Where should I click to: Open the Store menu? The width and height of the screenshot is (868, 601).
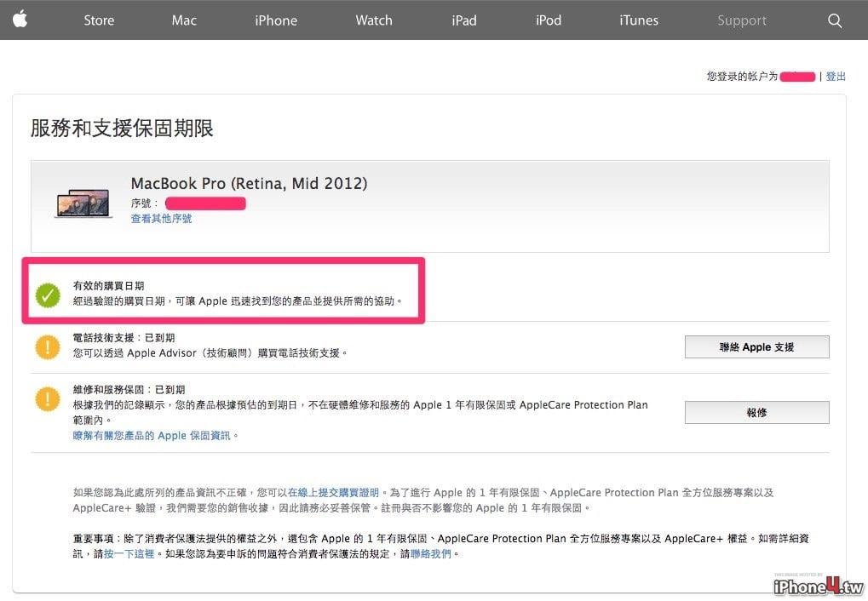click(x=99, y=20)
